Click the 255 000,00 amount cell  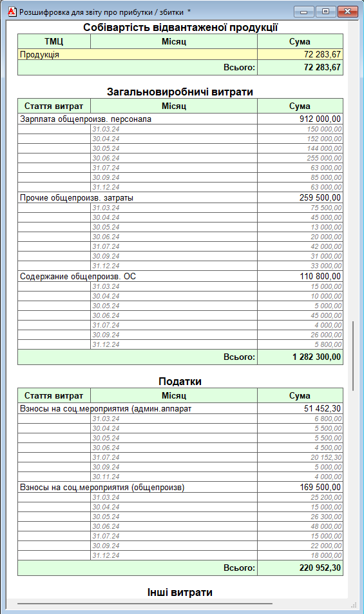(300, 158)
